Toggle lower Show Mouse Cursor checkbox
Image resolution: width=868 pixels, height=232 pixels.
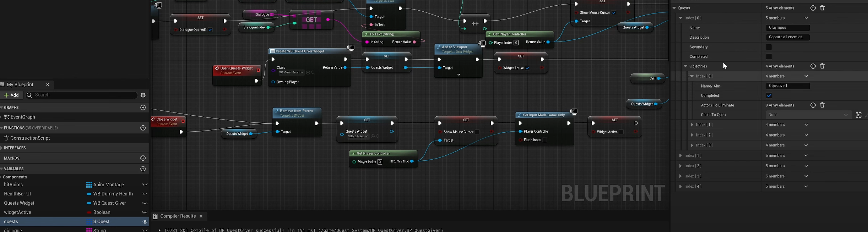click(x=478, y=132)
